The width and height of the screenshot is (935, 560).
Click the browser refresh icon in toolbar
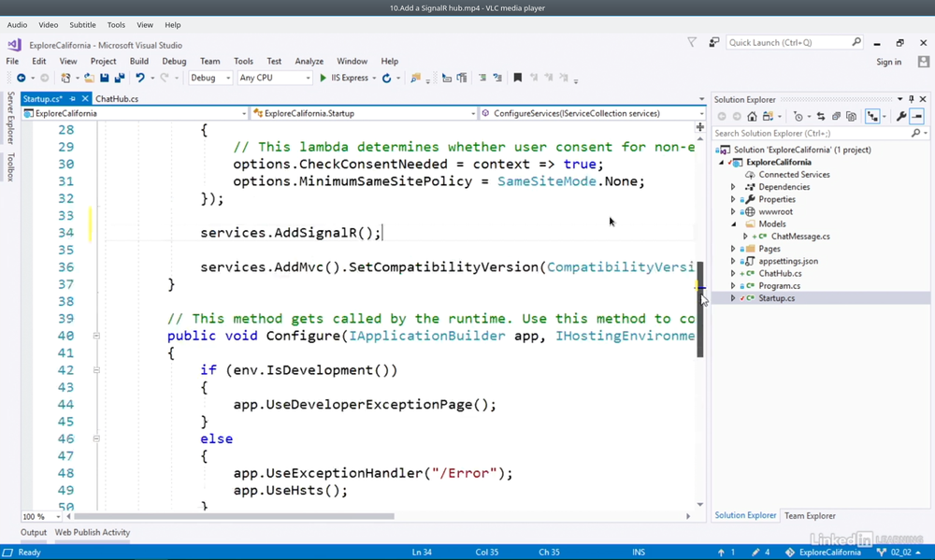coord(386,79)
